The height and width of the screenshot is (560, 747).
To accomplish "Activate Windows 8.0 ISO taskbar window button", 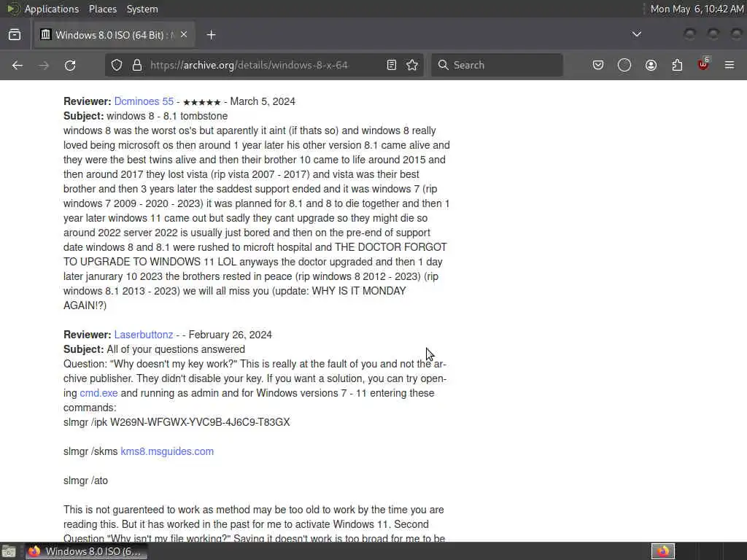I will coord(86,551).
